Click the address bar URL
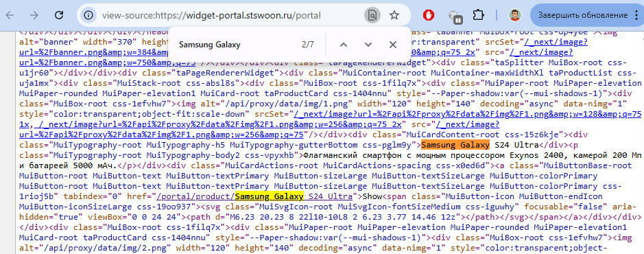 point(211,16)
